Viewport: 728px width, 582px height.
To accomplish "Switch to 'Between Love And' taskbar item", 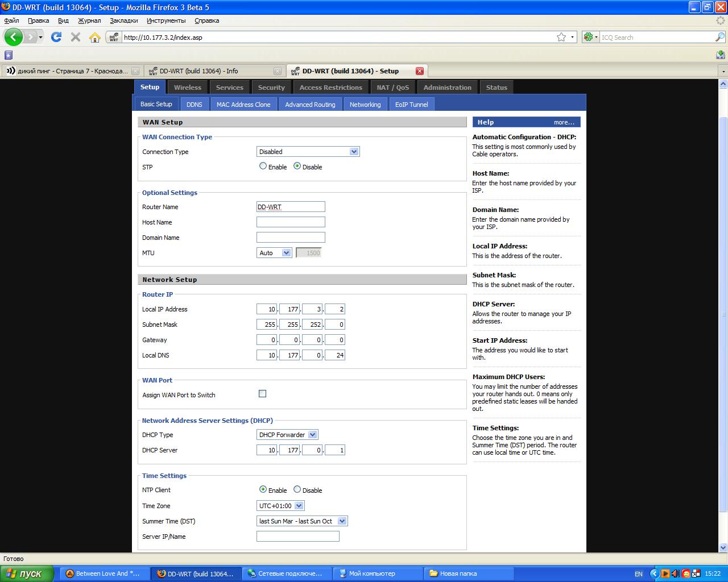I will (105, 573).
